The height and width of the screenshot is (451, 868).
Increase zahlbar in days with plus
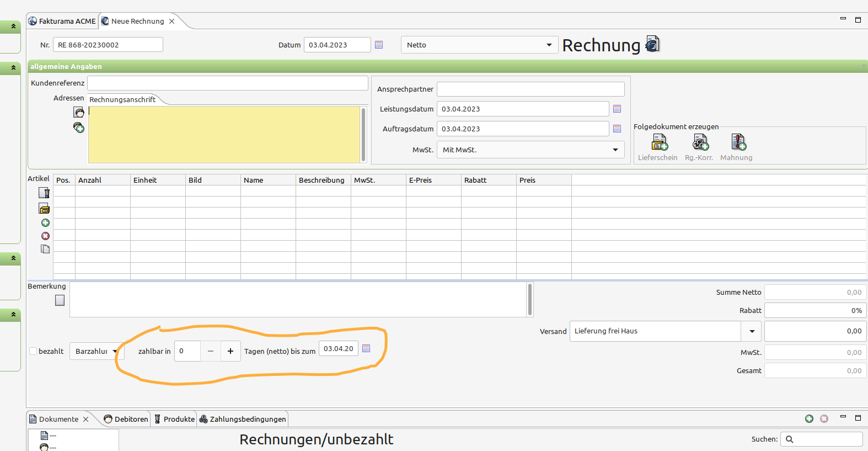[x=231, y=351]
